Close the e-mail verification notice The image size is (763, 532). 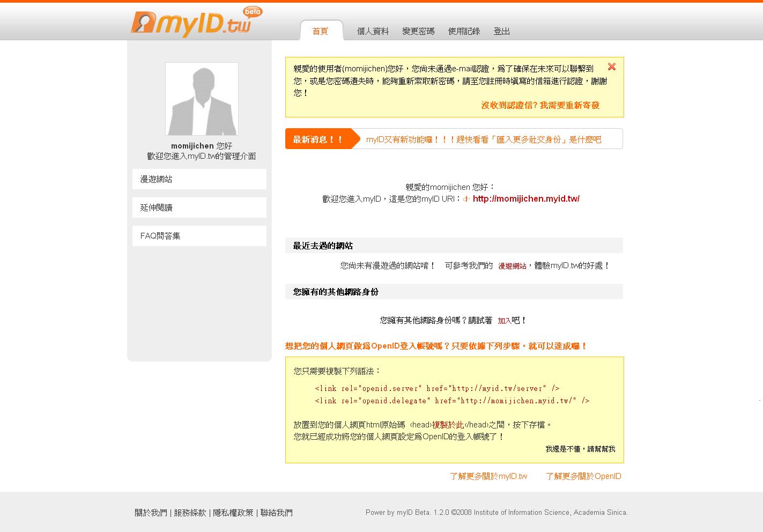pos(611,67)
